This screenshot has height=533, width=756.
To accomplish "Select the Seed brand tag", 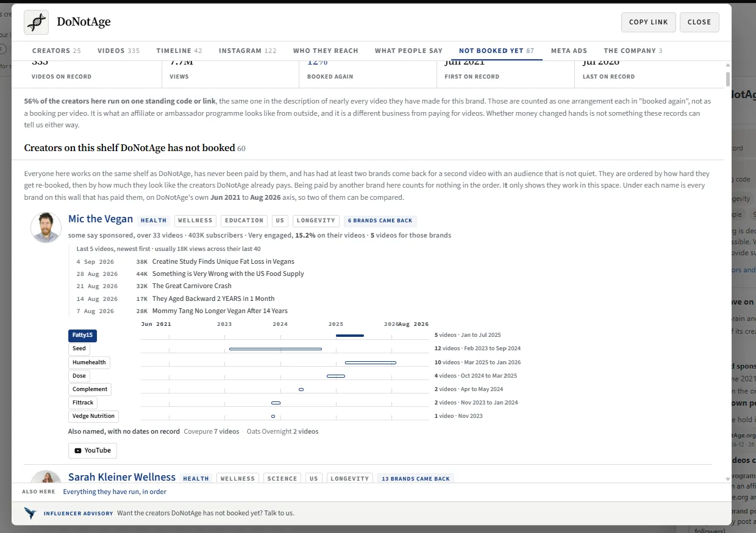I will (79, 348).
